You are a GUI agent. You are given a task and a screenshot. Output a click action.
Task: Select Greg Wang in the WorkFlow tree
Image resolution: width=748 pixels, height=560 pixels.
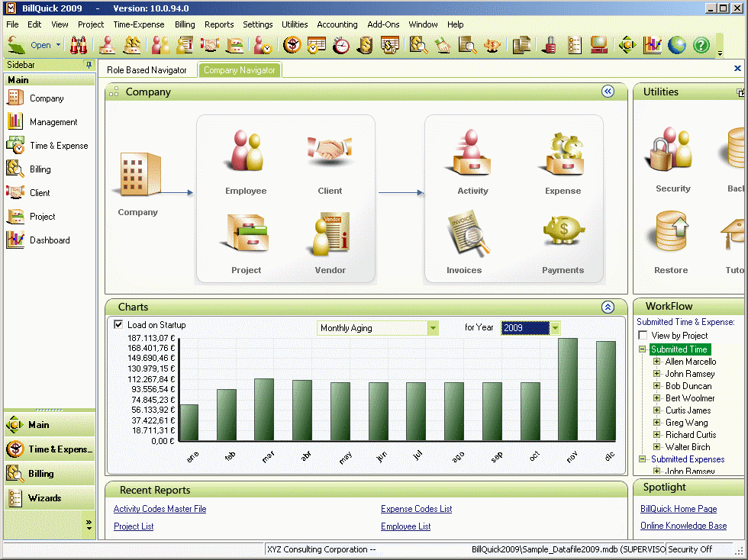pyautogui.click(x=686, y=423)
